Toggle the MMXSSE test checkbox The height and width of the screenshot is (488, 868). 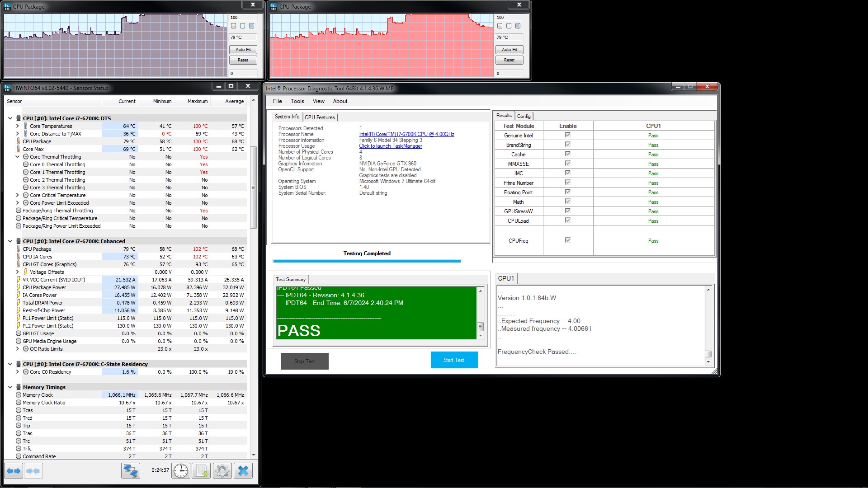(x=568, y=163)
